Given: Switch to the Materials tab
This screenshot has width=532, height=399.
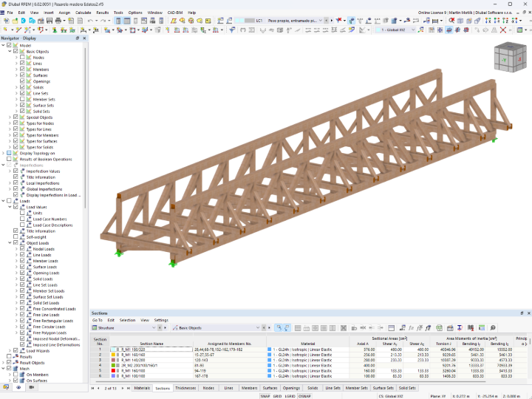Looking at the screenshot, I should 142,388.
